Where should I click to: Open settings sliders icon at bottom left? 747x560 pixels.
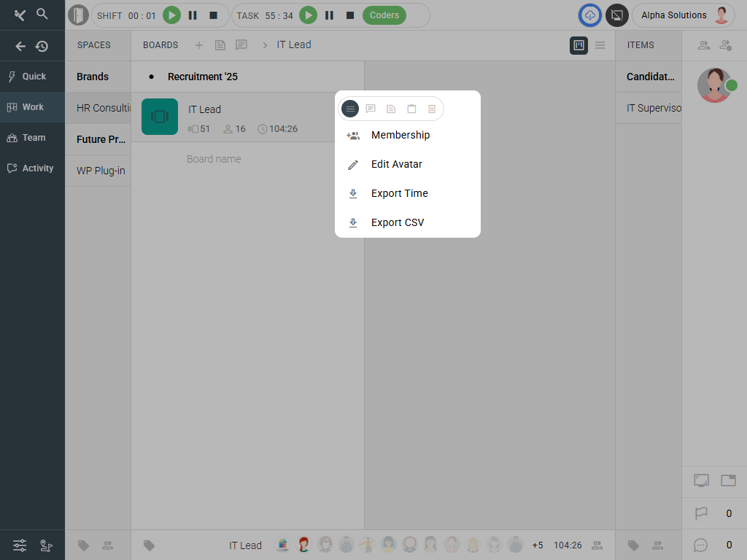(x=20, y=545)
